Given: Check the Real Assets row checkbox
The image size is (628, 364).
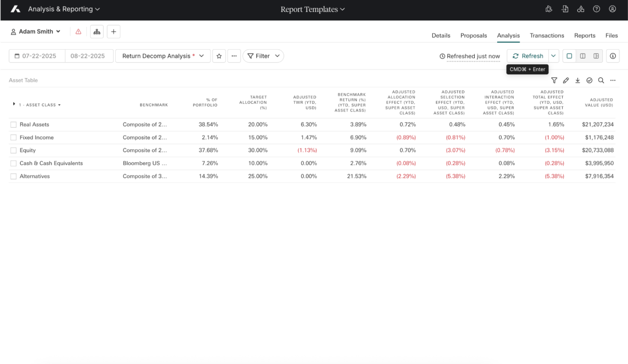Looking at the screenshot, I should point(13,125).
